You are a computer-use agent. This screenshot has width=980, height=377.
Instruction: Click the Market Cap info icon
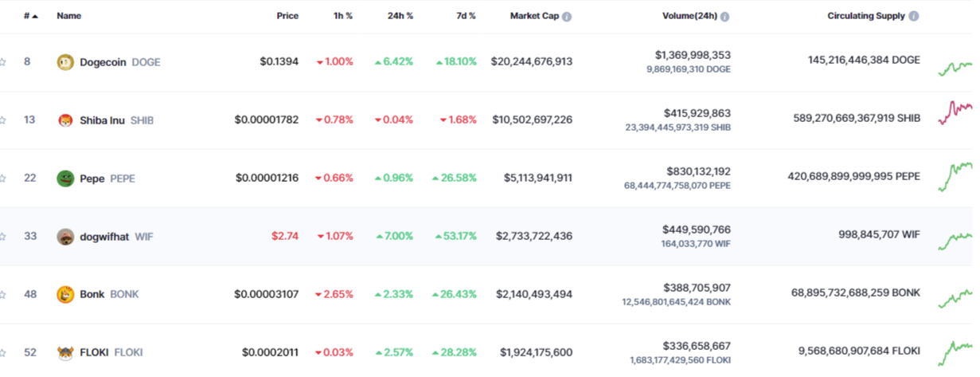click(x=567, y=16)
